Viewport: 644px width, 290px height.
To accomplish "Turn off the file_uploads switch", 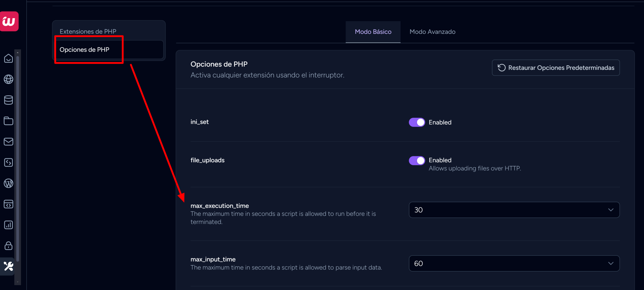I will pyautogui.click(x=417, y=160).
